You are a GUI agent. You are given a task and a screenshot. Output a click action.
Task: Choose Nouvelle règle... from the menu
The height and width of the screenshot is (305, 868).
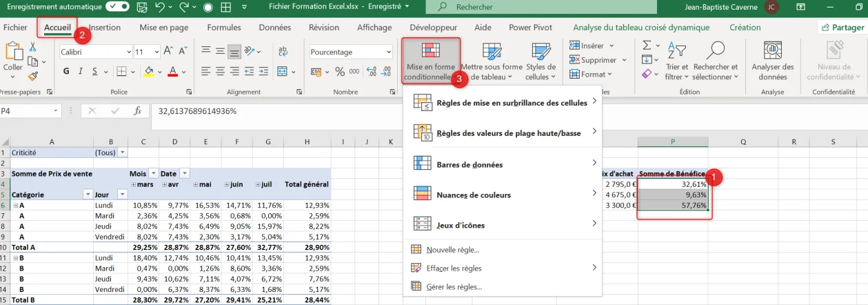pyautogui.click(x=453, y=249)
